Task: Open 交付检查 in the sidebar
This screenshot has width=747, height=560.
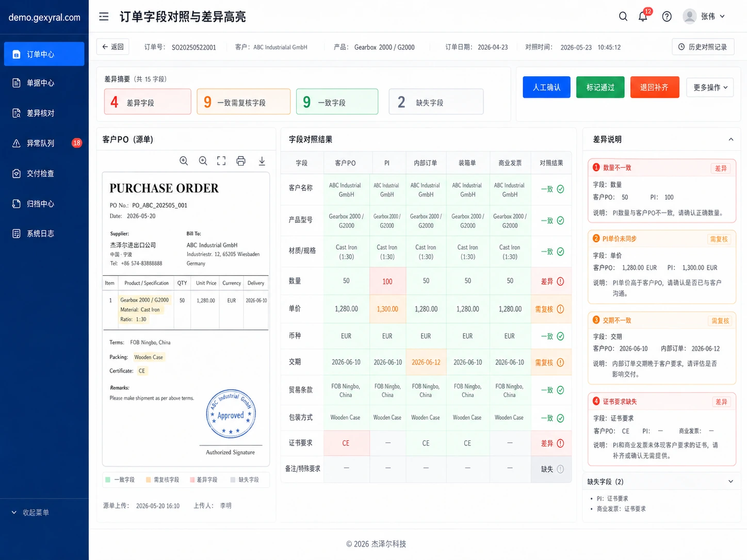Action: pyautogui.click(x=44, y=173)
